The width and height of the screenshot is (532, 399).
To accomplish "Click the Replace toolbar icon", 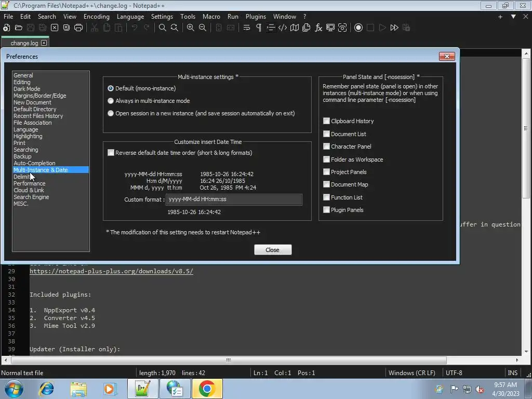I will (x=175, y=28).
